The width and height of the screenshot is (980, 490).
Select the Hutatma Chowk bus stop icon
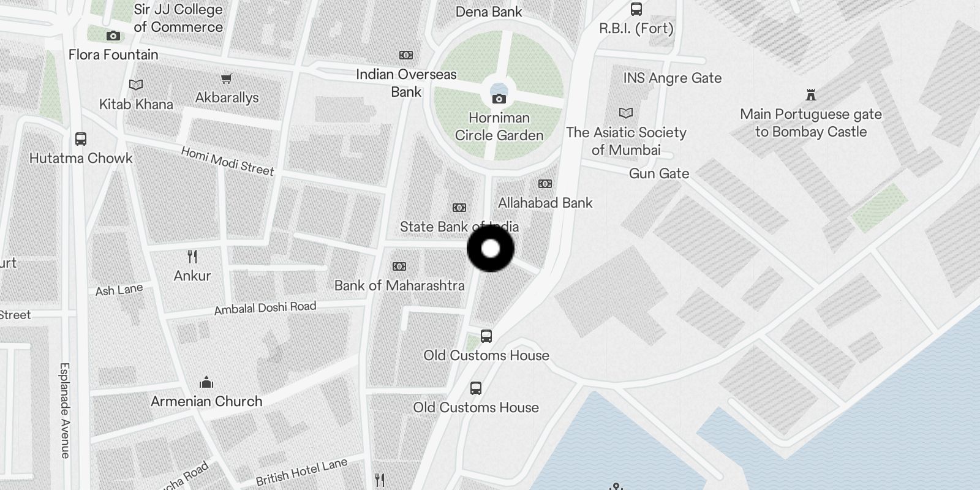(81, 138)
